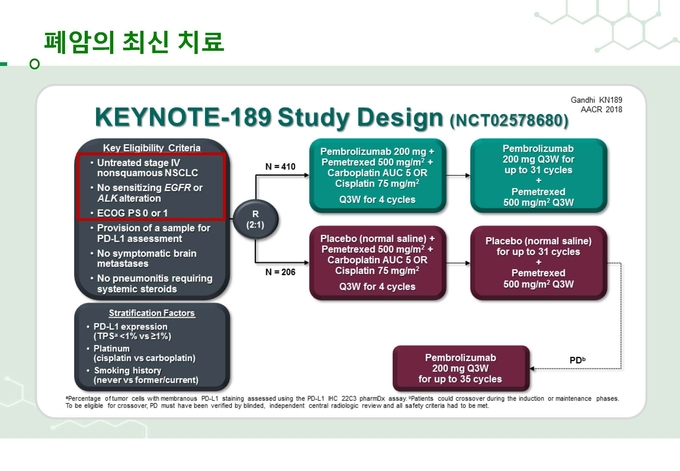
Task: Click the trial ID '(NCT02578680)'
Action: click(x=509, y=120)
